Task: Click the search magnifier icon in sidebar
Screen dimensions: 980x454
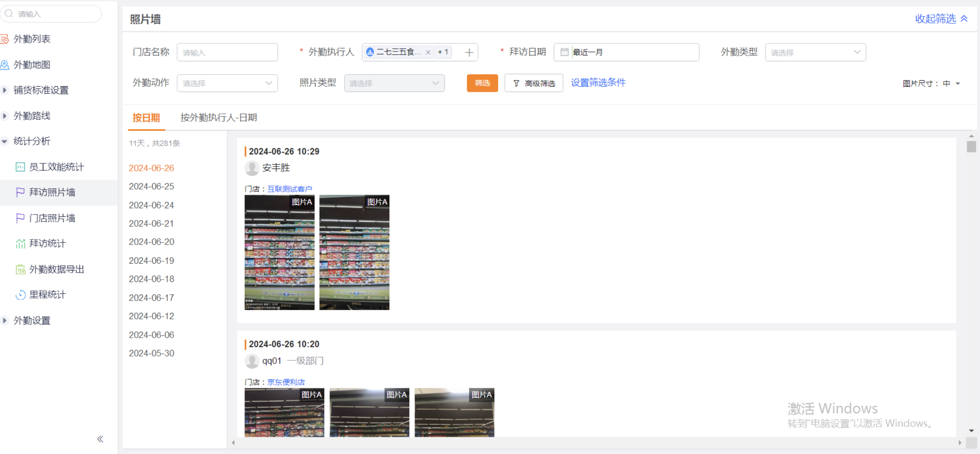Action: point(9,14)
